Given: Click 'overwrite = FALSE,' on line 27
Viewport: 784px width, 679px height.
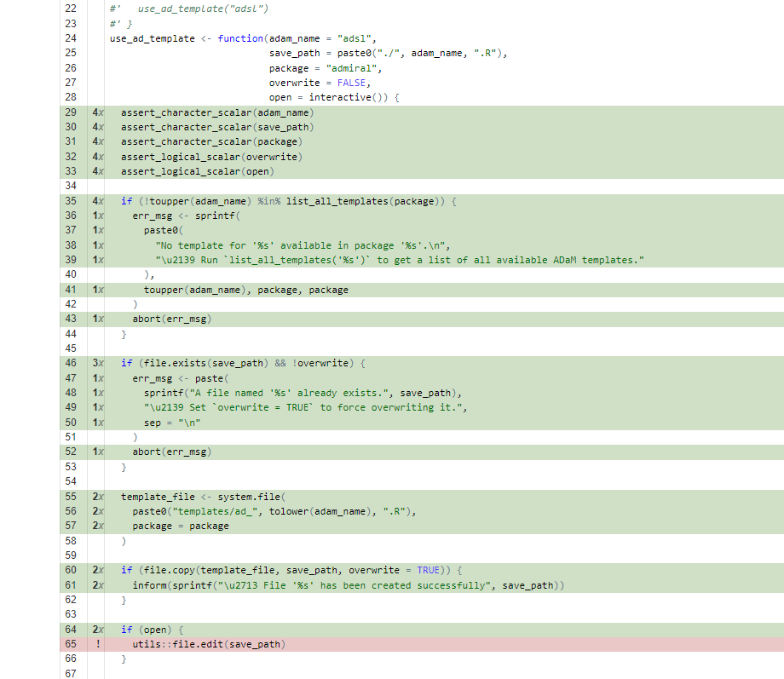Looking at the screenshot, I should tap(320, 83).
